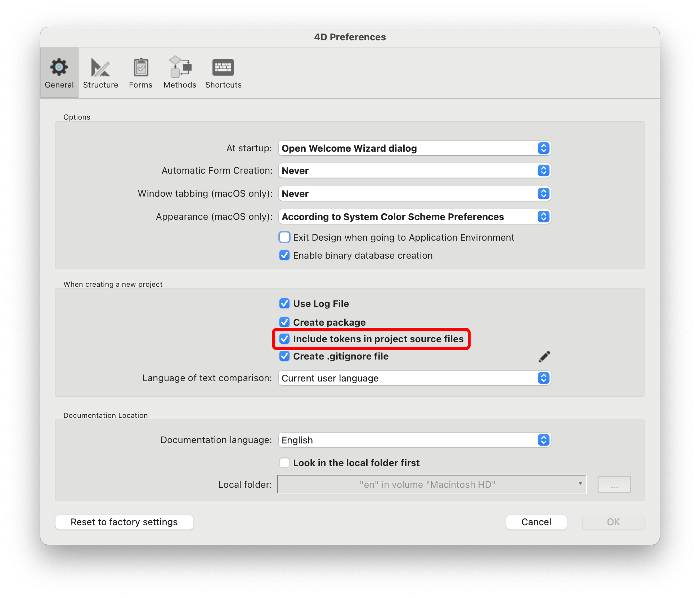
Task: Uncheck Use Log File checkbox
Action: [284, 304]
